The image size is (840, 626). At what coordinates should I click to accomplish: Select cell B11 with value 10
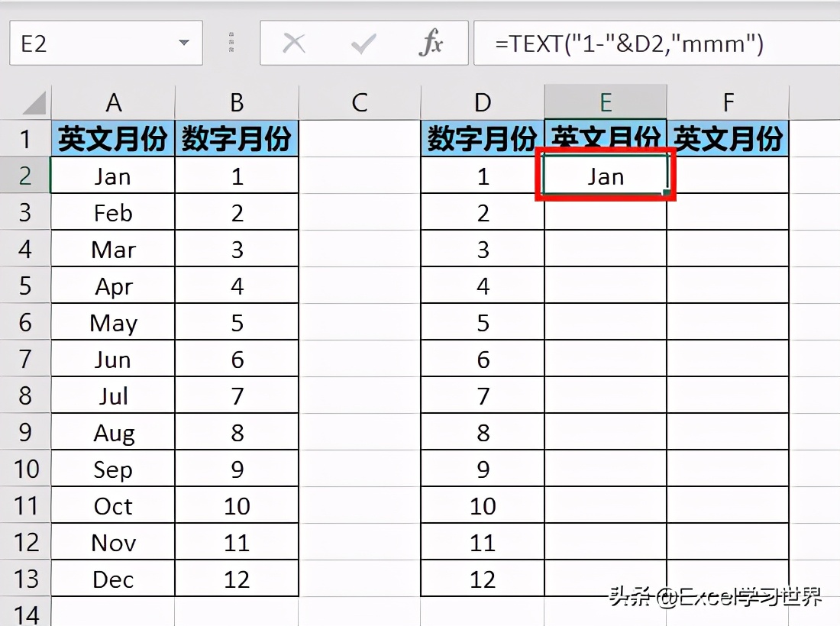point(237,505)
